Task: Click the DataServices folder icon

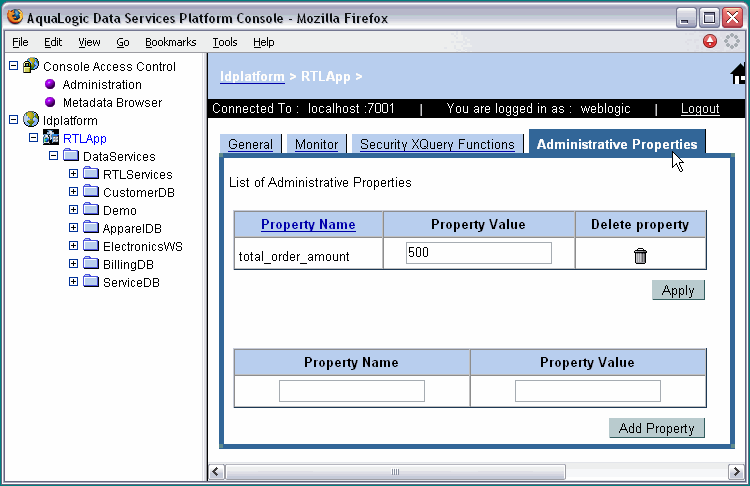Action: 71,155
